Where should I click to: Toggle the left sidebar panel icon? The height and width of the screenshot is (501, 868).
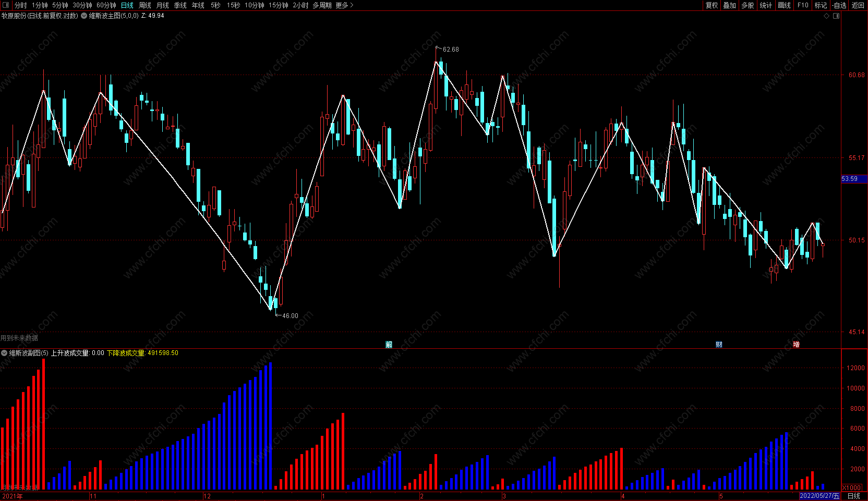pyautogui.click(x=6, y=5)
